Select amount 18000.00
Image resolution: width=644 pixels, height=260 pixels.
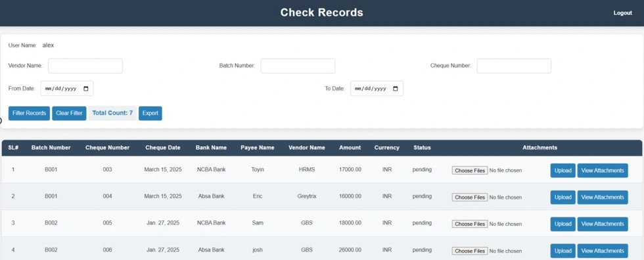350,223
